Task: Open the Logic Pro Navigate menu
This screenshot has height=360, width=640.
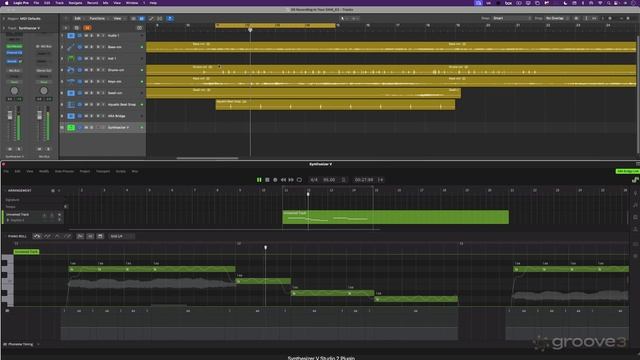Action: (x=76, y=3)
